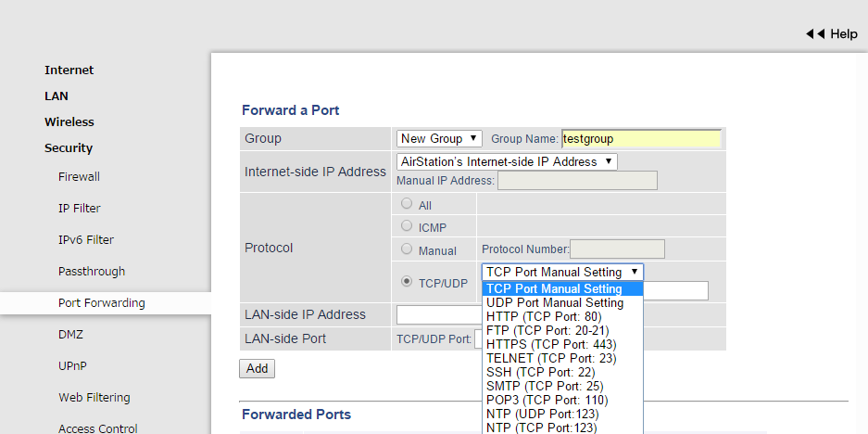The height and width of the screenshot is (434, 868).
Task: Select the All protocol radio button
Action: tap(407, 204)
